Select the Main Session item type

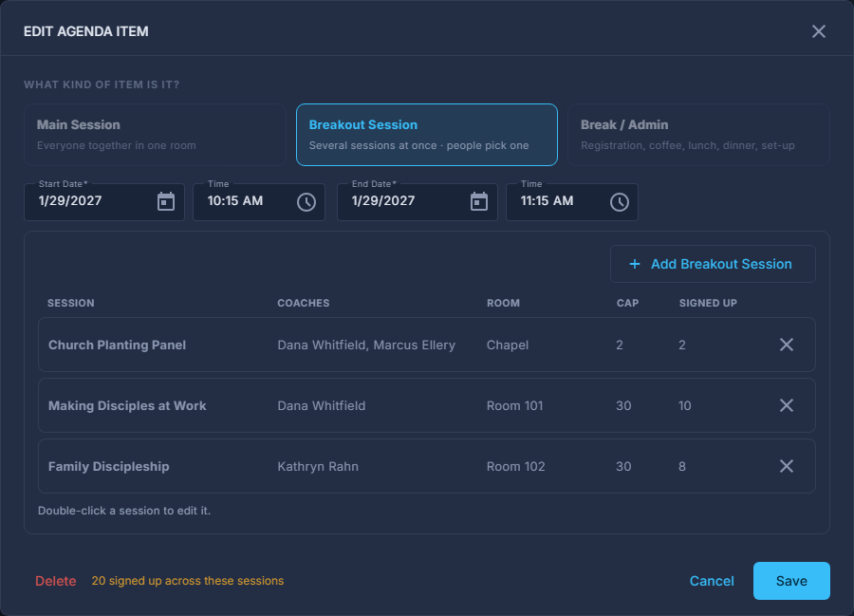click(x=156, y=135)
